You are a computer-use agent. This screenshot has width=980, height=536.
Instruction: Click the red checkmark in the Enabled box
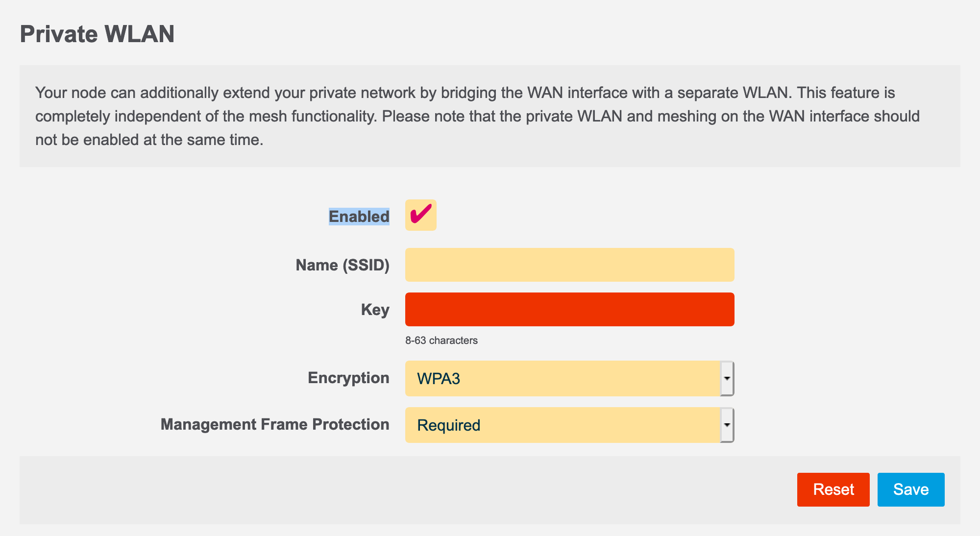point(420,215)
